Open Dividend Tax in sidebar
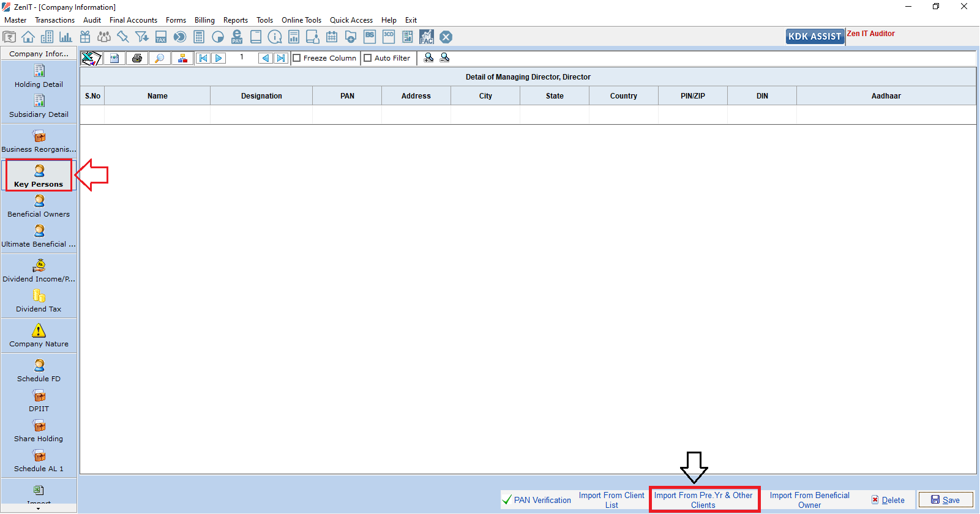 39,301
